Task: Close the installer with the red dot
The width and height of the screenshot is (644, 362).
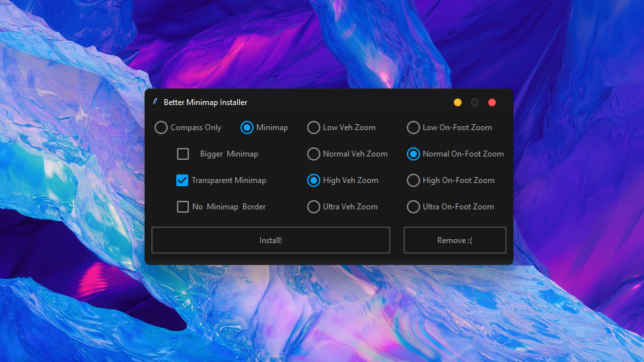Action: tap(492, 102)
